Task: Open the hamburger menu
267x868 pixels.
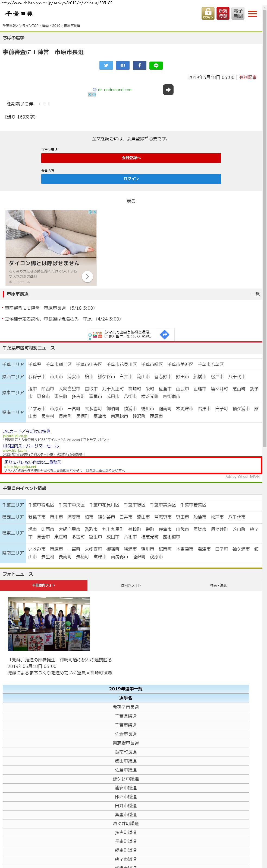Action: pos(253,14)
